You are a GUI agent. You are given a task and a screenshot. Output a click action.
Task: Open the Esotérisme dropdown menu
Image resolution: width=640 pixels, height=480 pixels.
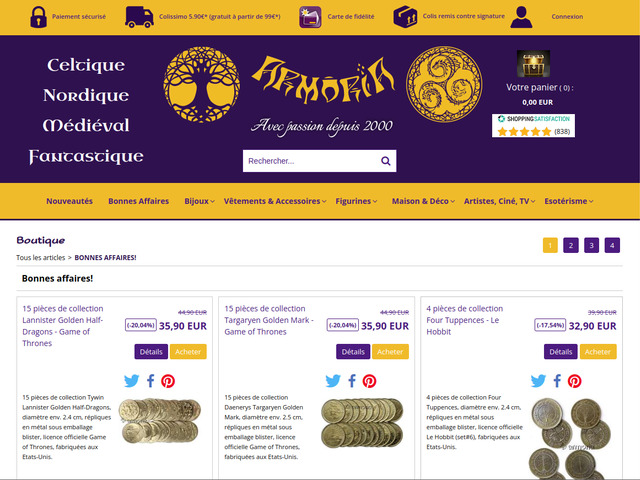[569, 201]
